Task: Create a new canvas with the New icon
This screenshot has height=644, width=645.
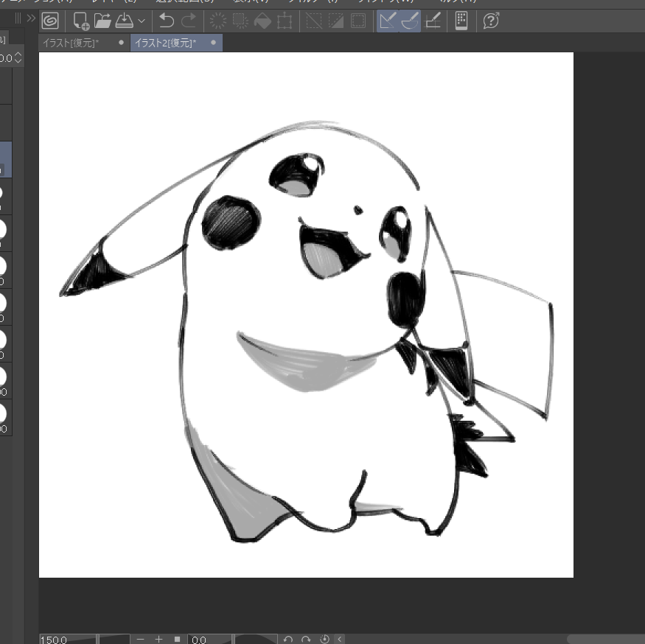Action: click(83, 21)
